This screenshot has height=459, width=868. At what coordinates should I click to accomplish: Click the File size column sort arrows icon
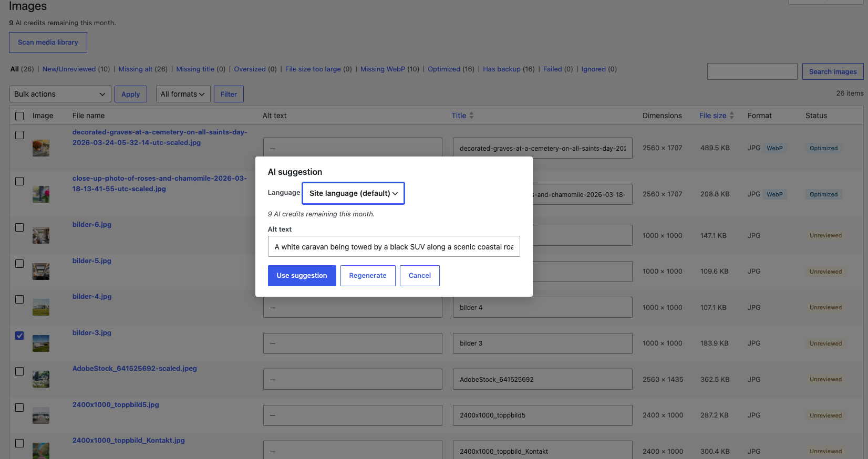pyautogui.click(x=732, y=116)
